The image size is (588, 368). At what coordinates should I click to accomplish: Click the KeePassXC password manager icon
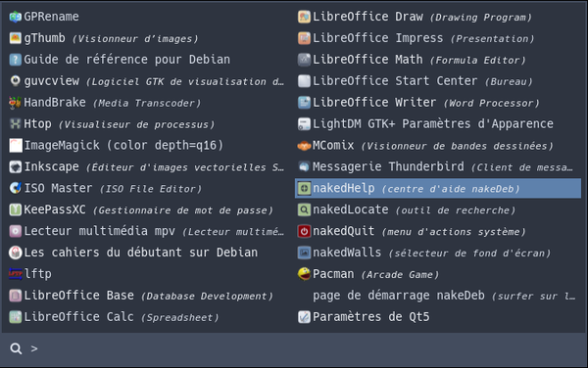(x=16, y=210)
